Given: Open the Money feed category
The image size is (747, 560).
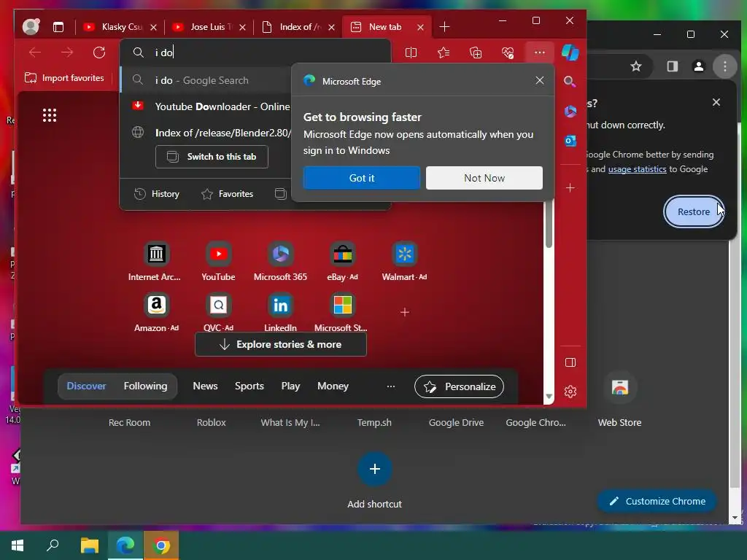Looking at the screenshot, I should click(x=333, y=386).
